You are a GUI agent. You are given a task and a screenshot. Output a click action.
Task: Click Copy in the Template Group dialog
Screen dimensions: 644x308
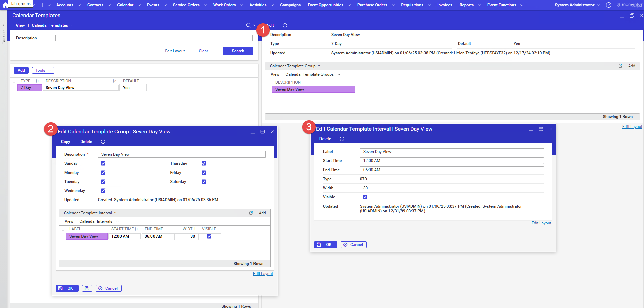(x=65, y=142)
